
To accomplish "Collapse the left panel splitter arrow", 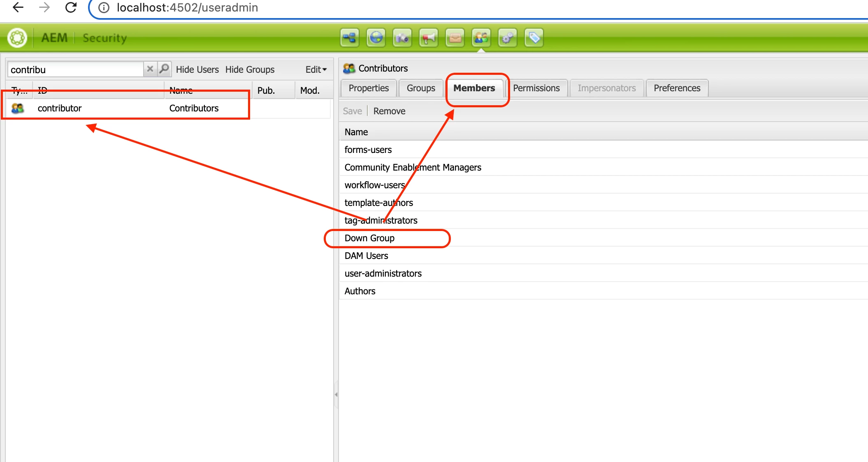I will [x=336, y=395].
